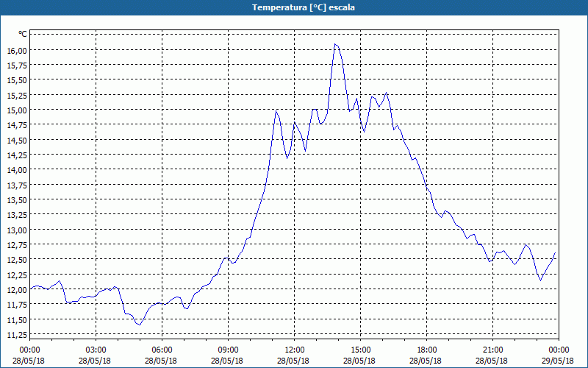Select the 13,50 axis label
Screen dimensions: 588x368
pyautogui.click(x=17, y=200)
